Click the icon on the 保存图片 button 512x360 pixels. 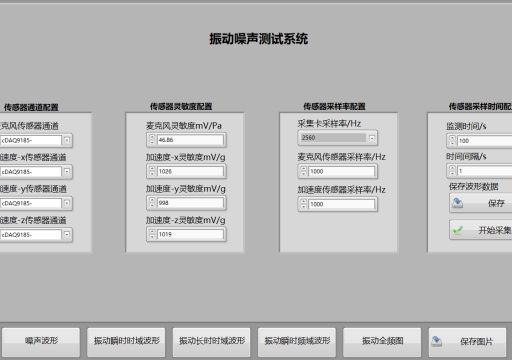click(x=436, y=341)
